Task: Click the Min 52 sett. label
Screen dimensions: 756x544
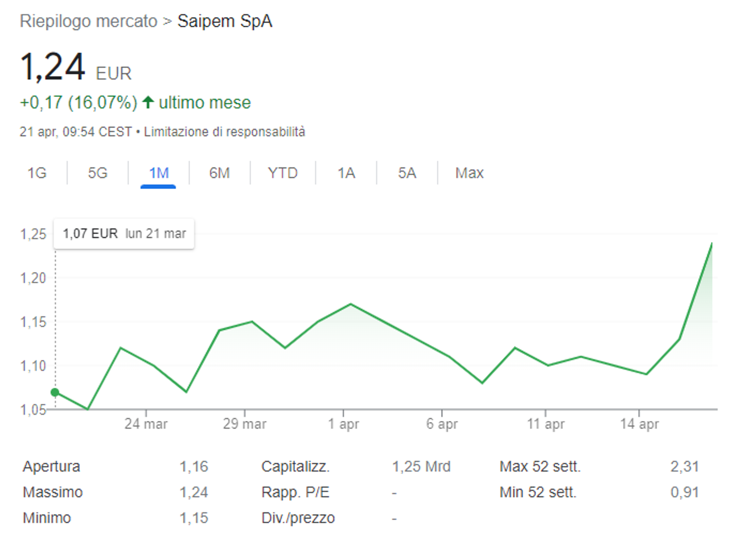Action: [538, 492]
